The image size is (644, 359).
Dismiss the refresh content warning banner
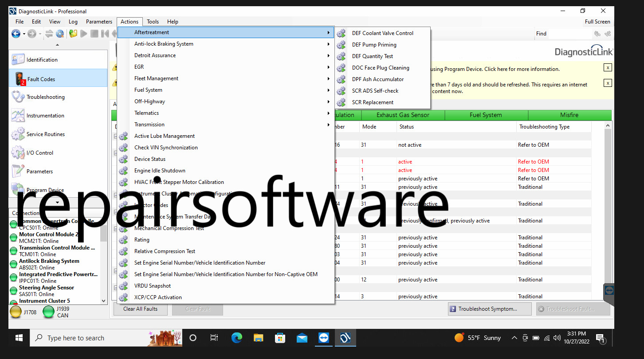pos(608,83)
